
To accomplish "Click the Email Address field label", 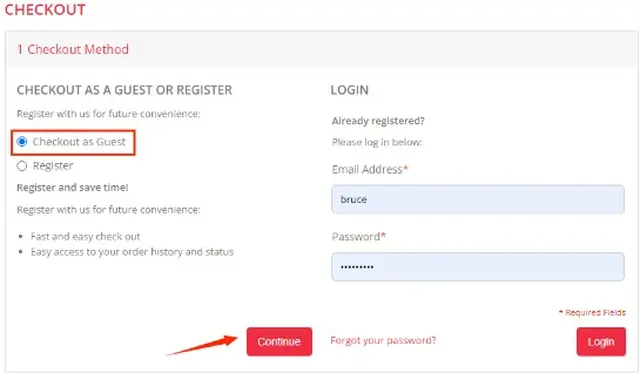I will (370, 169).
